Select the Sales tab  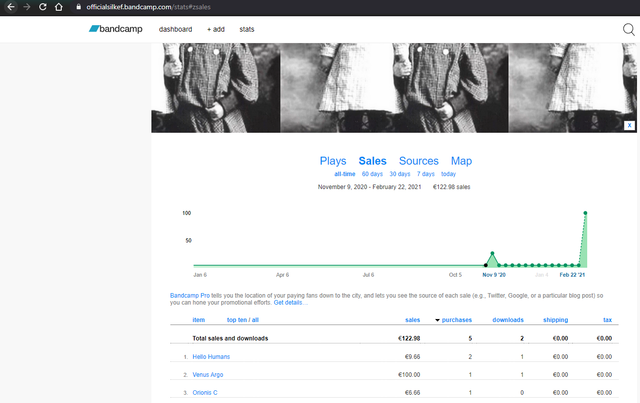coord(372,161)
